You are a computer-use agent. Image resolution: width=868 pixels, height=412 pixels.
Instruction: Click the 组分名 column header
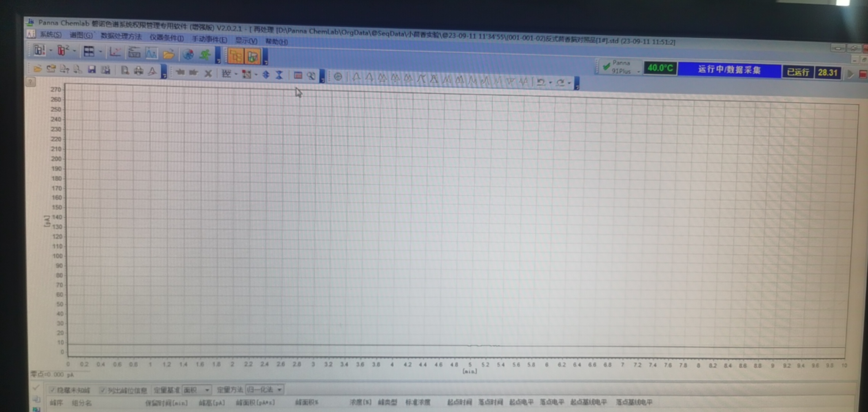(x=82, y=403)
